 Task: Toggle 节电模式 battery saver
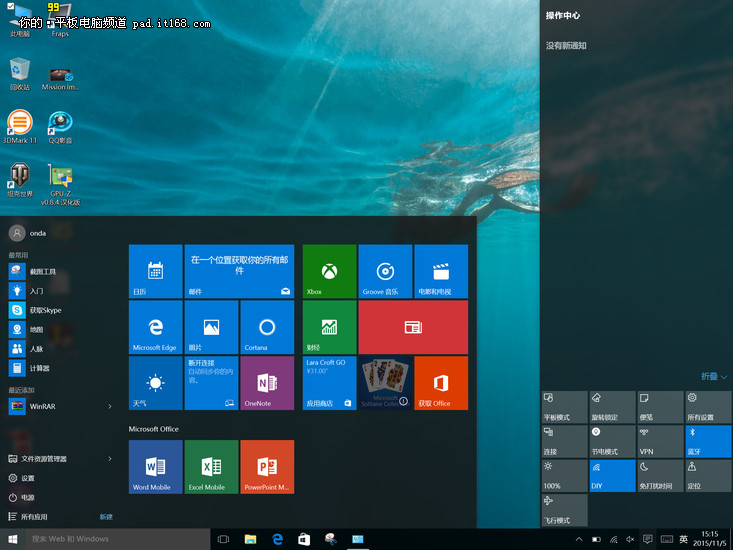[x=612, y=441]
